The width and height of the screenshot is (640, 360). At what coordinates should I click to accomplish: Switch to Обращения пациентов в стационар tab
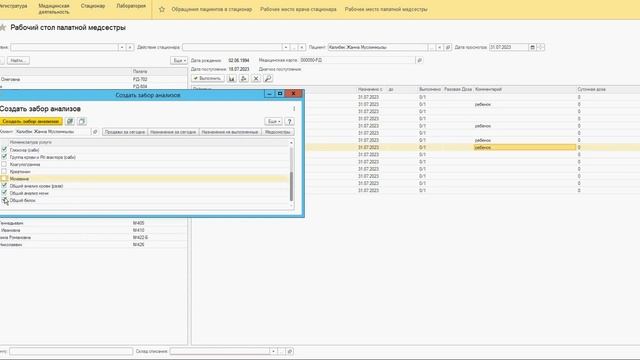(211, 9)
